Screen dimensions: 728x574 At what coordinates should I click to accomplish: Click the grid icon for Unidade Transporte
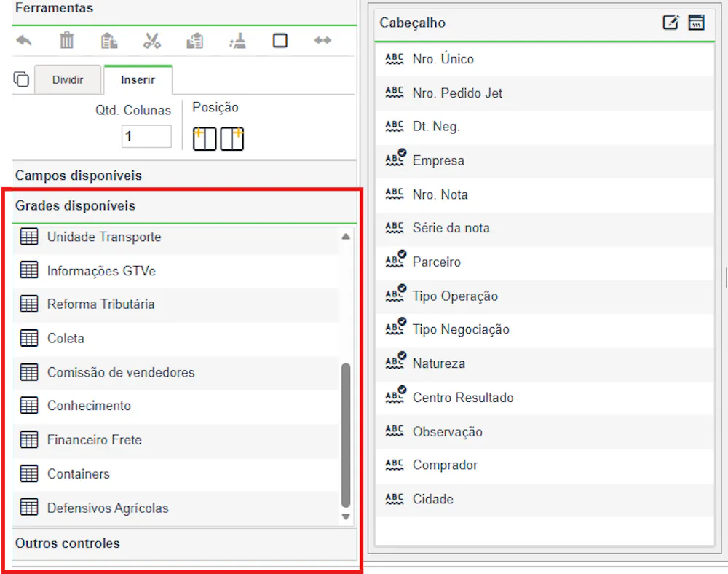pyautogui.click(x=29, y=237)
